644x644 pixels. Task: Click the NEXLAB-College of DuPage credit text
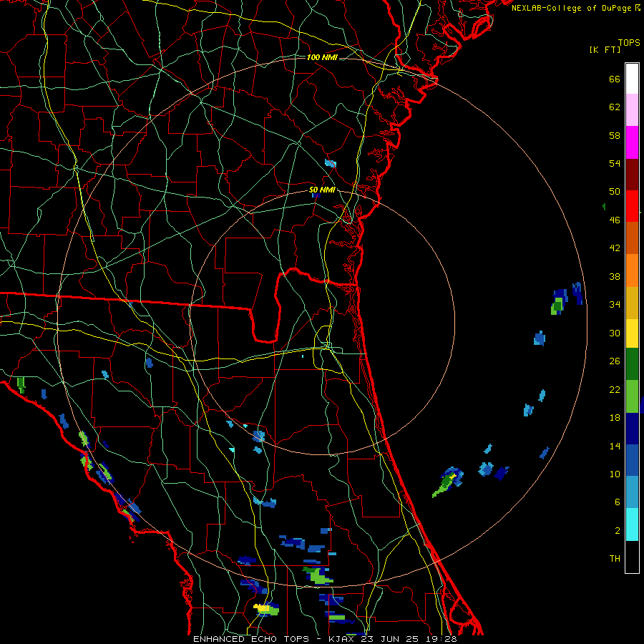click(x=575, y=8)
